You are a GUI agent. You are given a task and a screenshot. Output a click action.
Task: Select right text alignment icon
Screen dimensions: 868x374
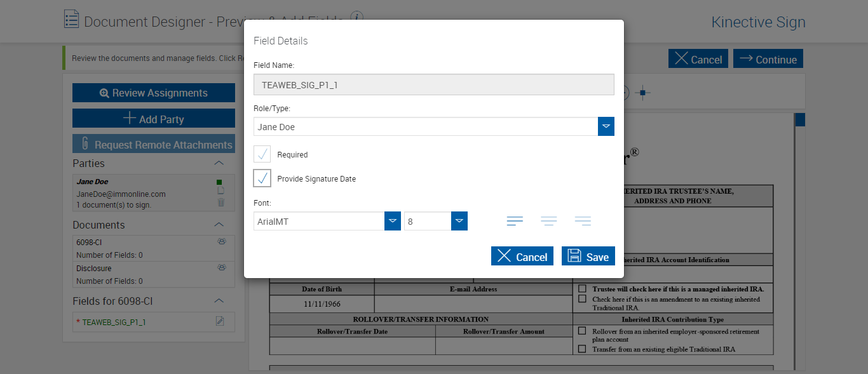[583, 221]
